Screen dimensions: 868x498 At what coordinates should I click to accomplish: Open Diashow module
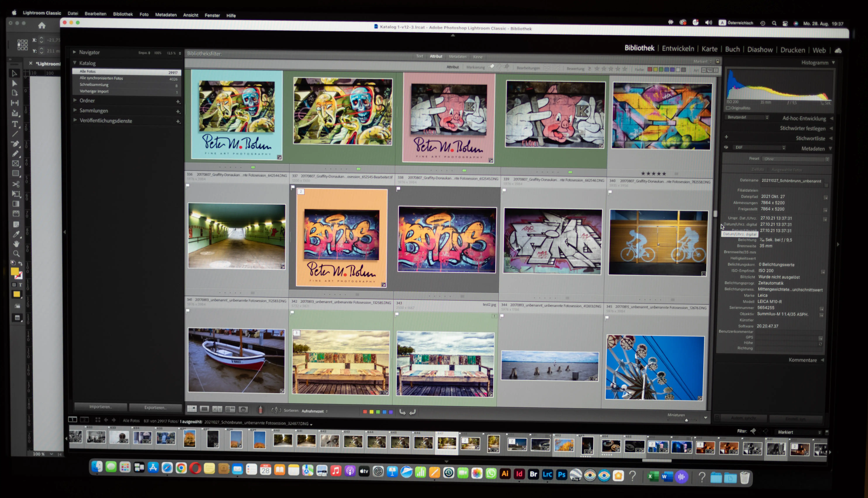pyautogui.click(x=760, y=50)
